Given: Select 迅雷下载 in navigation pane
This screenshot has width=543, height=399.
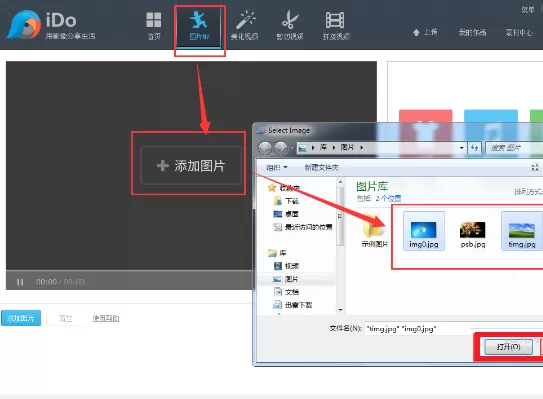Looking at the screenshot, I should [293, 305].
